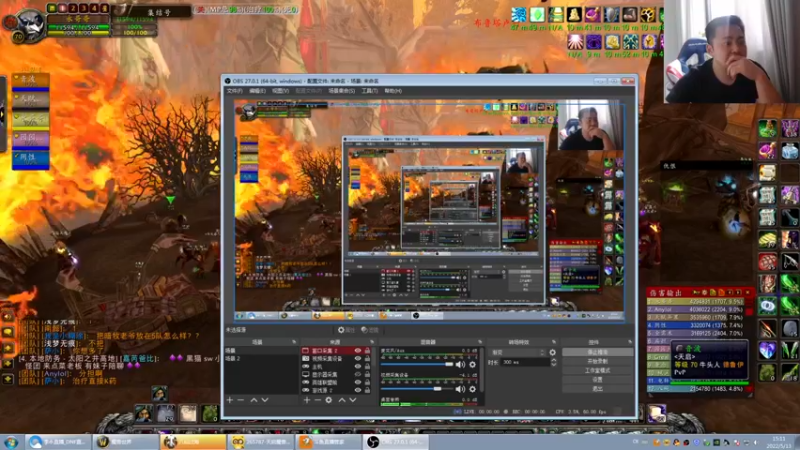This screenshot has height=450, width=800.
Task: Open the selected source's properties gear
Action: (329, 400)
